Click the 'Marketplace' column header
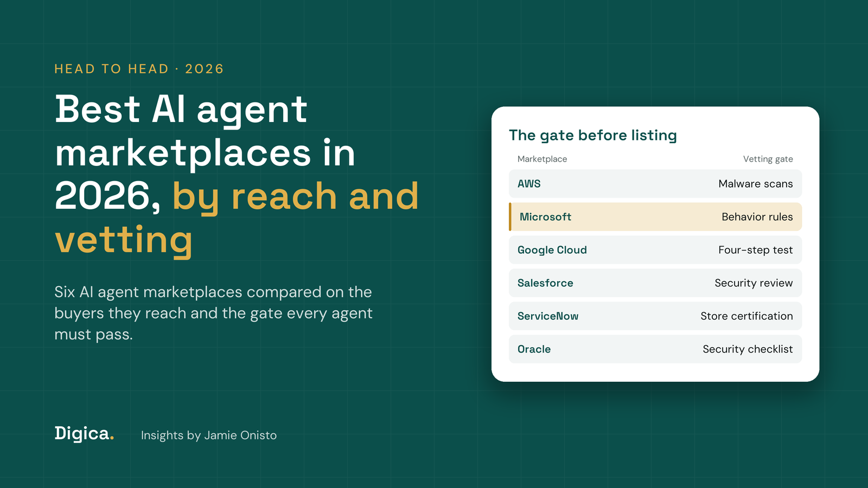868x488 pixels. pyautogui.click(x=542, y=159)
